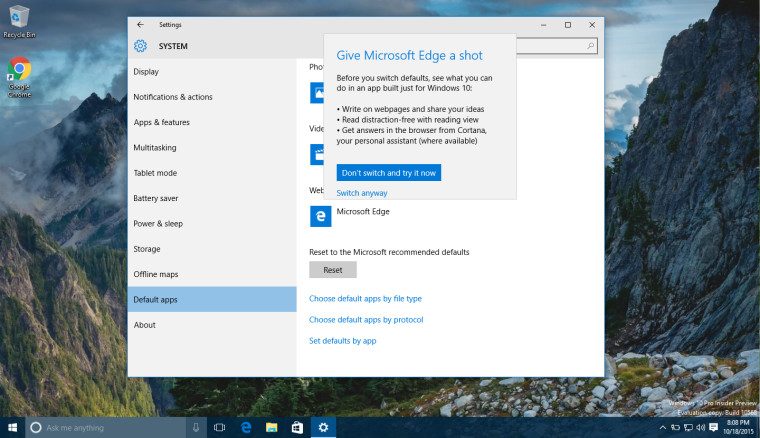The width and height of the screenshot is (760, 438).
Task: Select the About section
Action: (x=145, y=325)
